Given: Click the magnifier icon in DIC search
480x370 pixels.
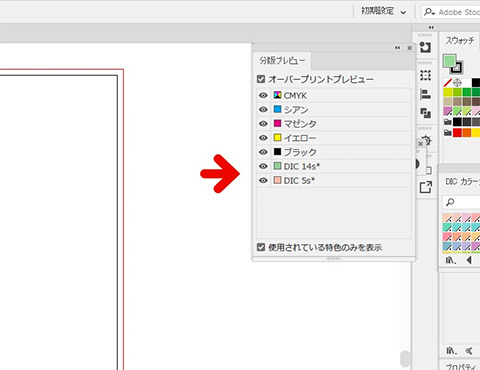Looking at the screenshot, I should point(450,202).
